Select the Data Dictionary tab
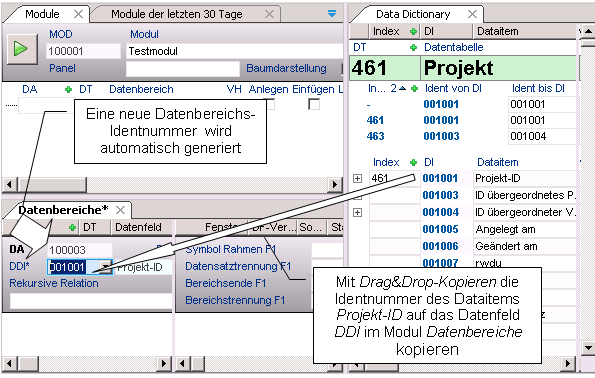The height and width of the screenshot is (378, 595). click(413, 14)
